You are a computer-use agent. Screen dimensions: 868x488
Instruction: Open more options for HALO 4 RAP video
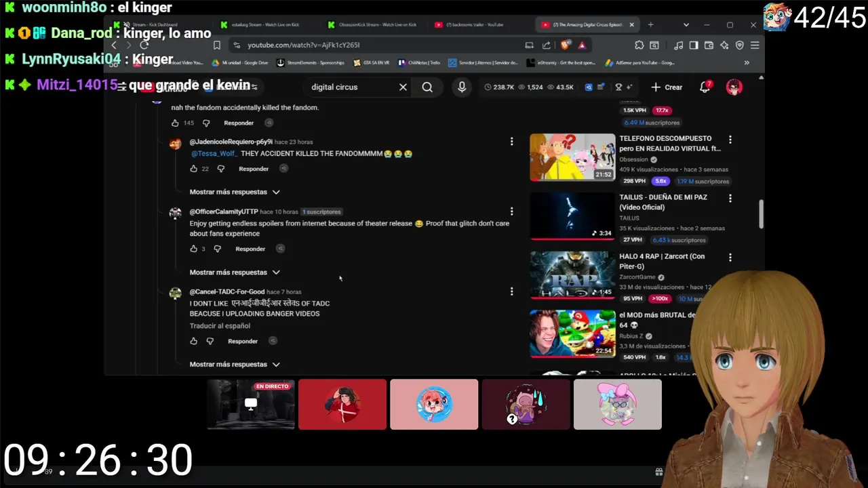(730, 258)
